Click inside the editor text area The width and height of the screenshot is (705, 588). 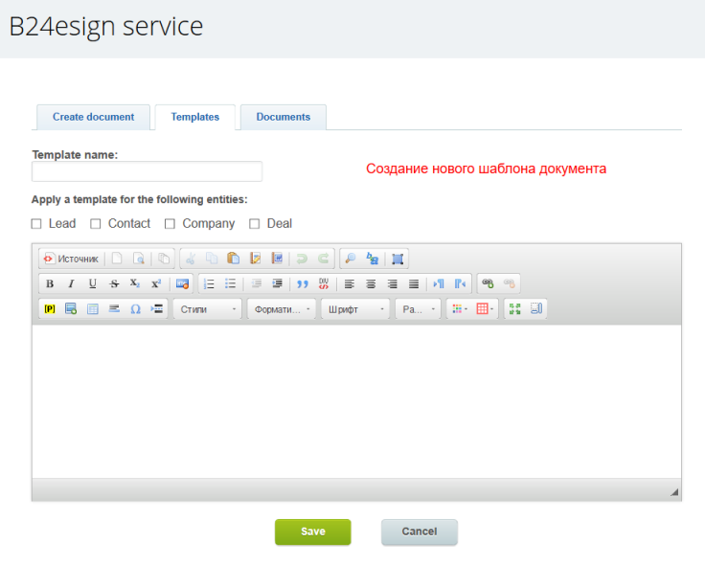[x=356, y=401]
